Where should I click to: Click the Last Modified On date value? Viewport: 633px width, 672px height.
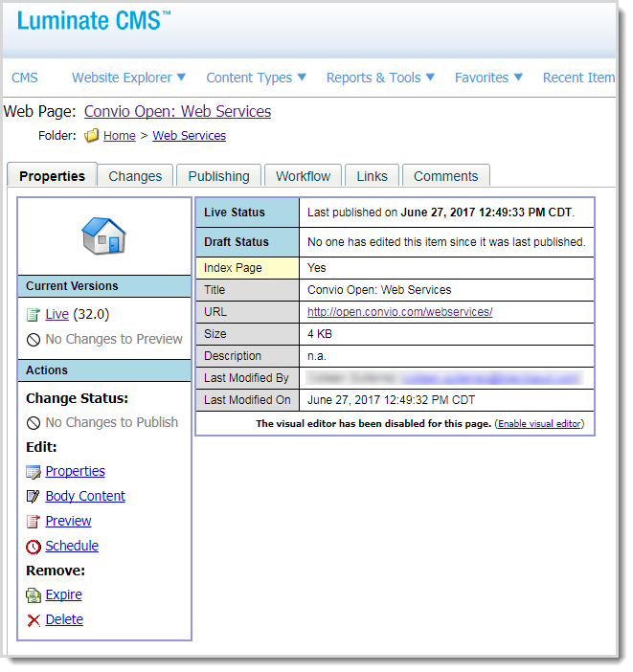click(x=391, y=400)
